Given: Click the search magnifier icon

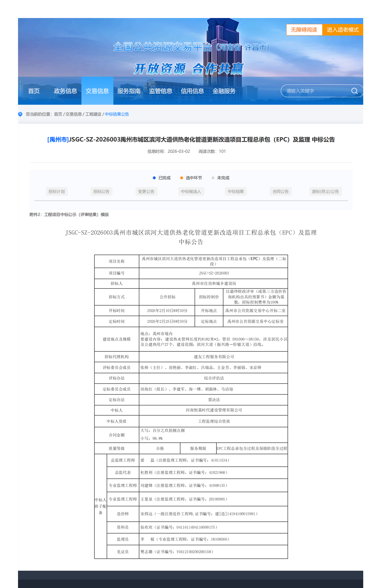Looking at the screenshot, I should [x=354, y=91].
